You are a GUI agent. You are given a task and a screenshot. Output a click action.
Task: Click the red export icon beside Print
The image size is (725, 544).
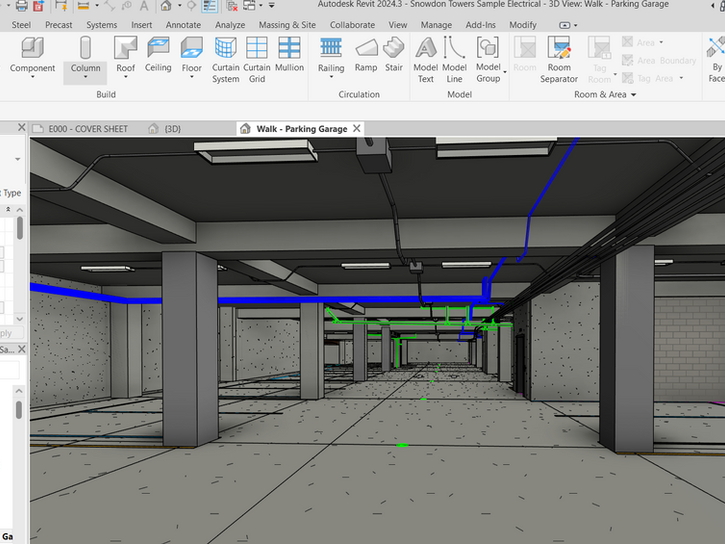(38, 6)
